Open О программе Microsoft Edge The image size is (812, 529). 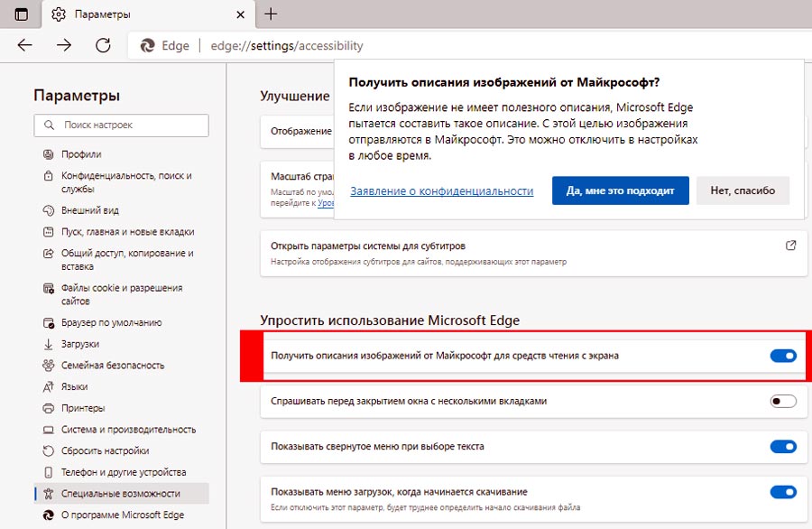[x=123, y=515]
